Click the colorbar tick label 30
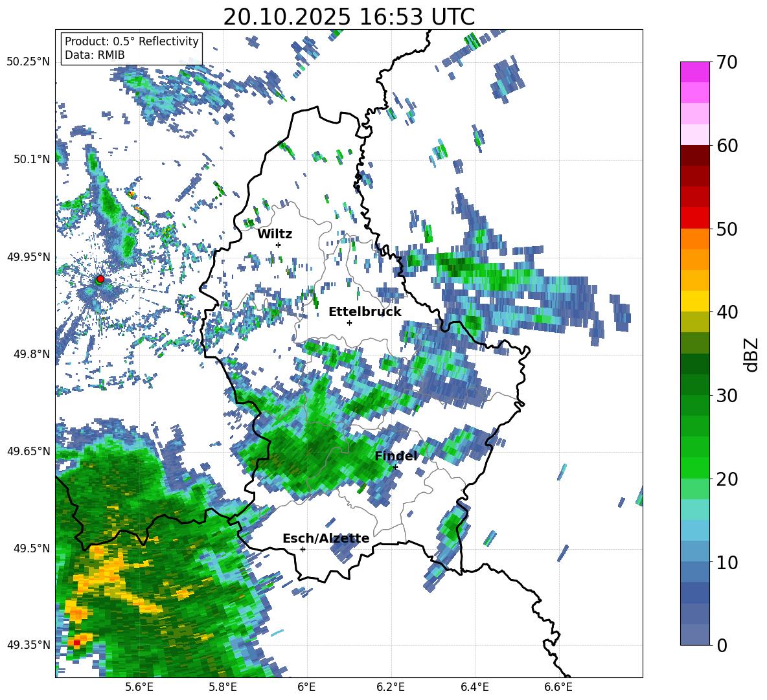The image size is (767, 700). (x=727, y=396)
